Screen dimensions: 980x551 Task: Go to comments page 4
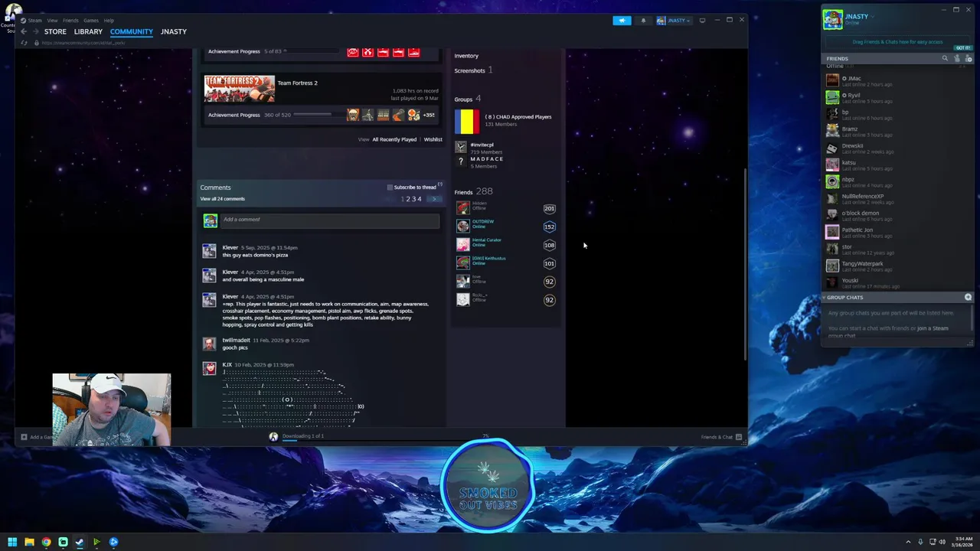[419, 199]
